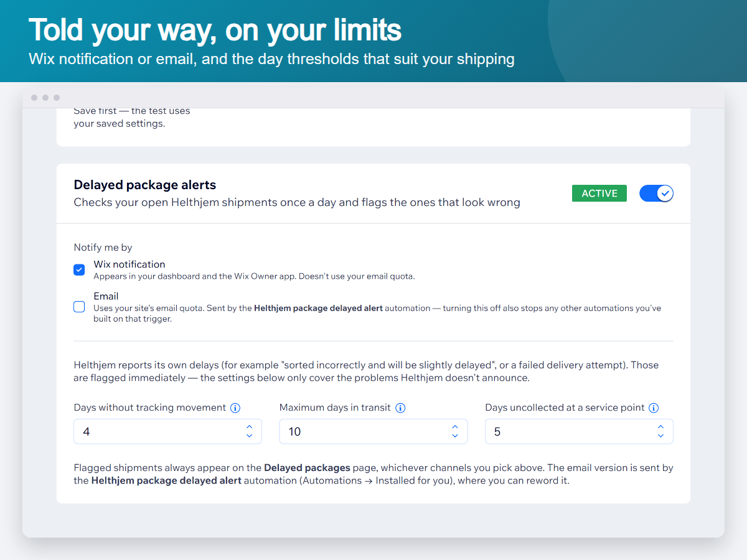The image size is (747, 560).
Task: Focus the Days uncollected at service point field
Action: tap(579, 431)
